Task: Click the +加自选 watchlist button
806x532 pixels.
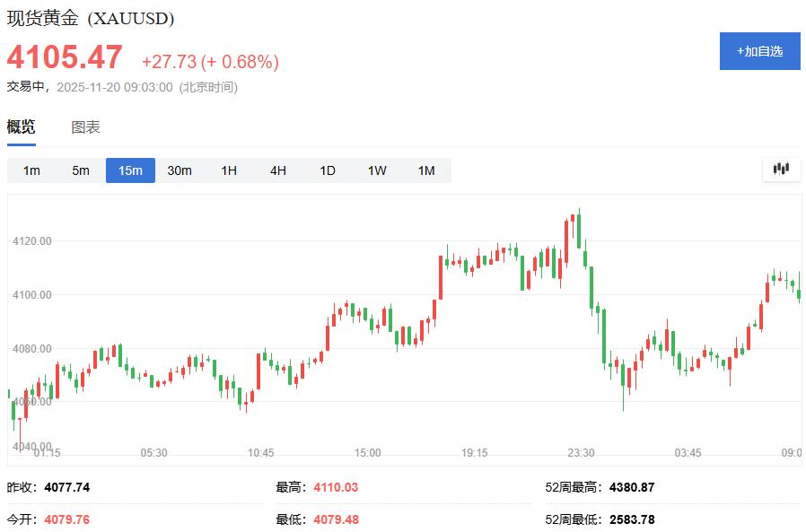Action: (759, 51)
